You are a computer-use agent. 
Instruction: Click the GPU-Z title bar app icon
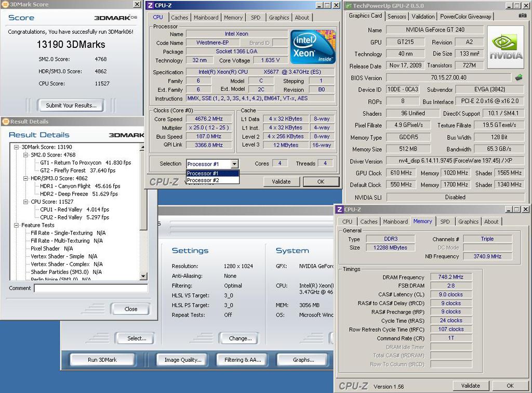[x=349, y=6]
